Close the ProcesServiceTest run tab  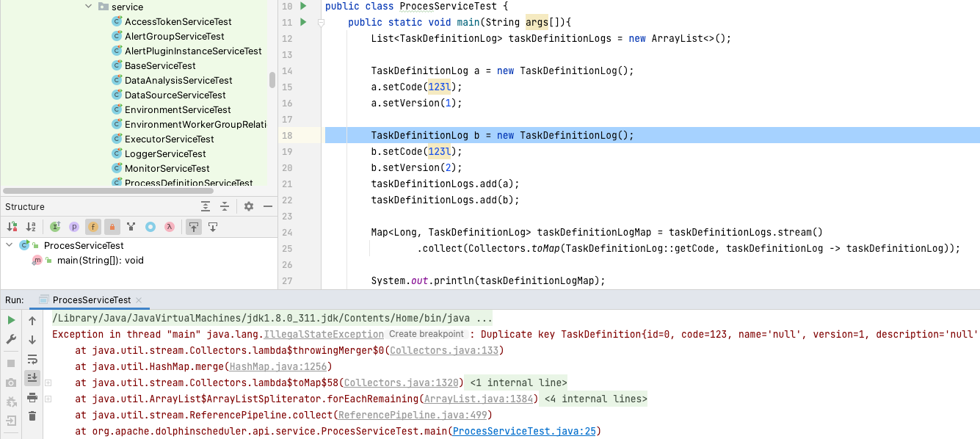click(139, 300)
